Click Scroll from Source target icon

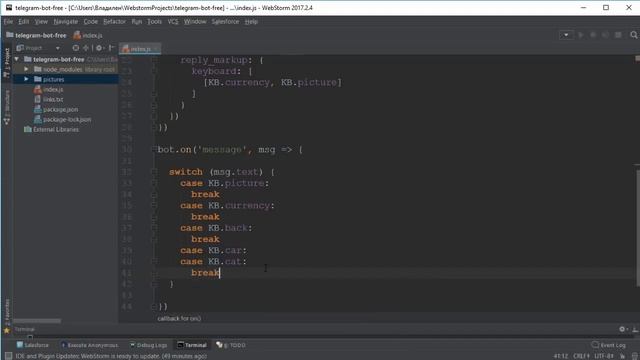pyautogui.click(x=76, y=48)
